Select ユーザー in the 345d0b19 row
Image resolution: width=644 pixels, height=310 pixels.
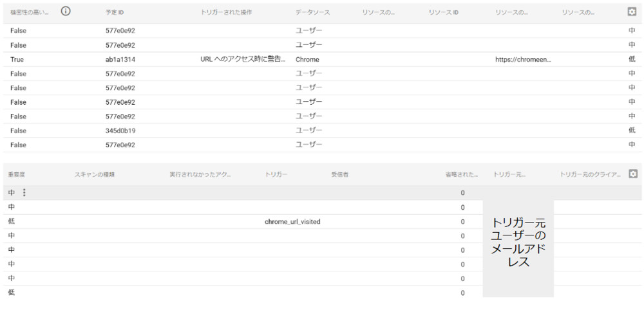point(309,131)
